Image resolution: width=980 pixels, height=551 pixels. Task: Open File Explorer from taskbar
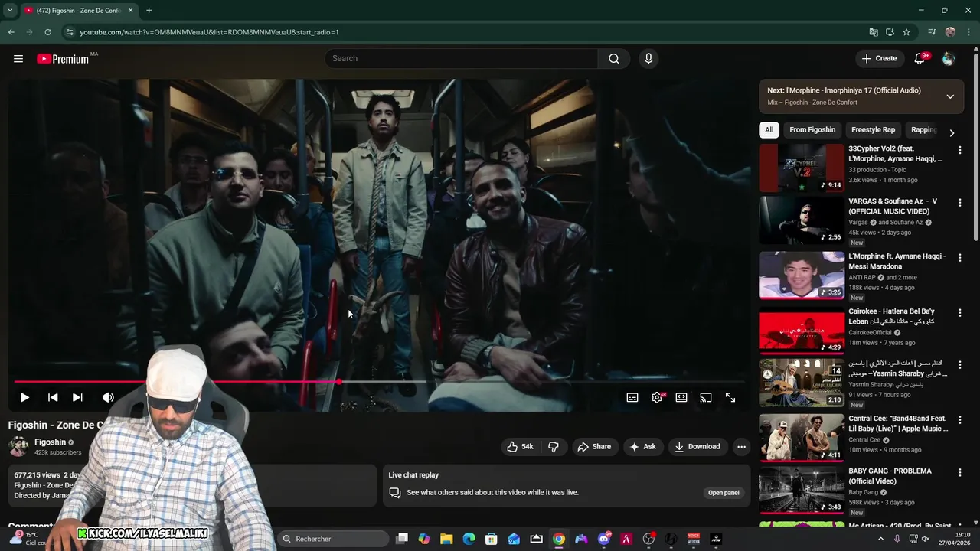pyautogui.click(x=446, y=539)
